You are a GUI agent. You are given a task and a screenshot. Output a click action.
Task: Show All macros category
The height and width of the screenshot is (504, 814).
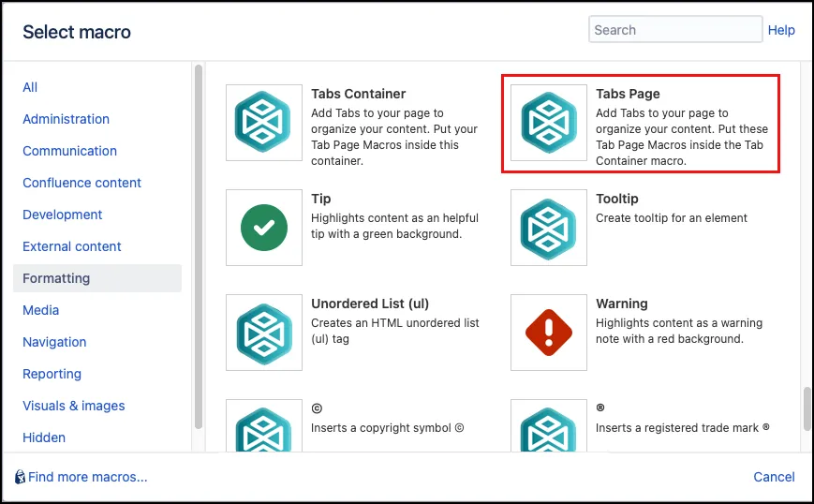pos(30,87)
